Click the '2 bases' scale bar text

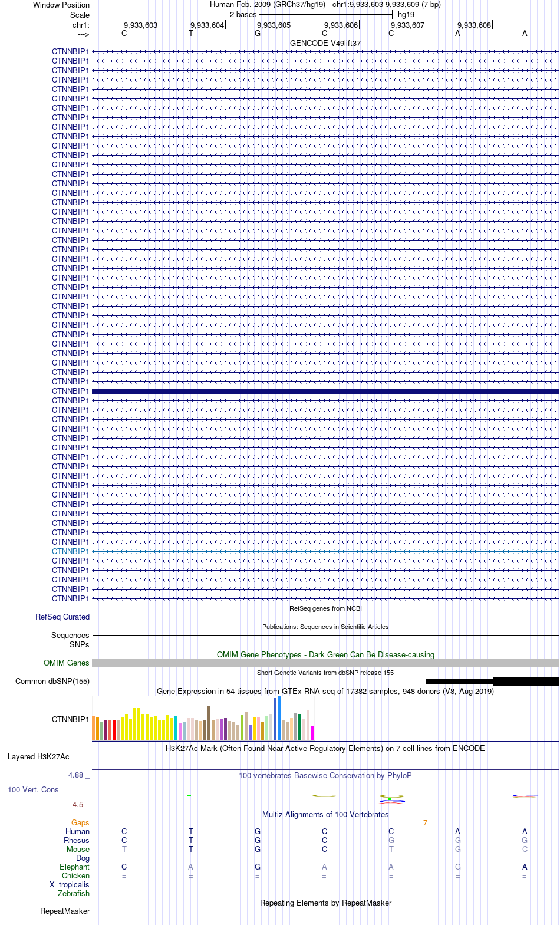[x=243, y=14]
